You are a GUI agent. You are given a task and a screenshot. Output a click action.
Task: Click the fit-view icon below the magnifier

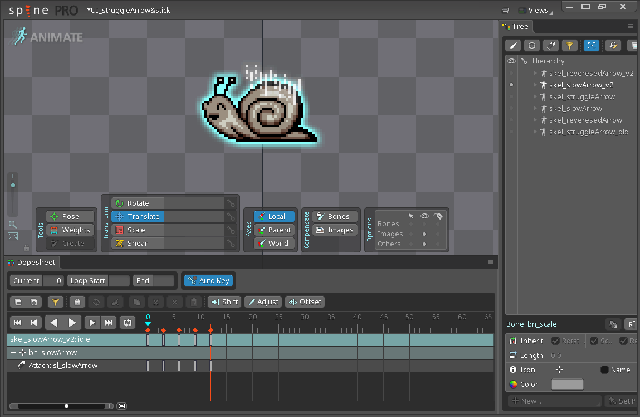13,236
